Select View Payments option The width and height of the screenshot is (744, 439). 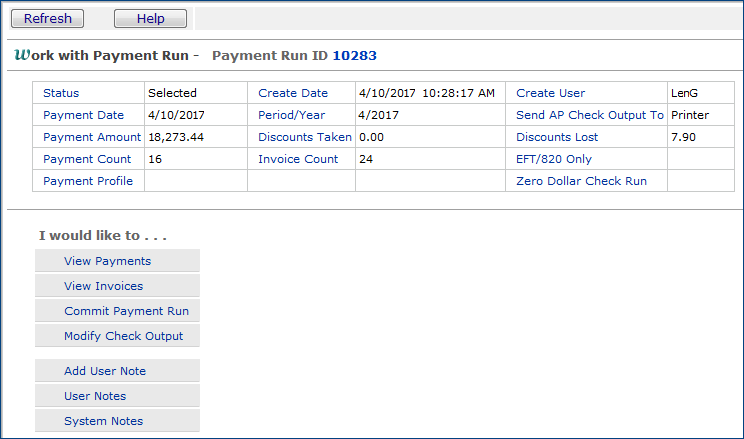pyautogui.click(x=107, y=261)
